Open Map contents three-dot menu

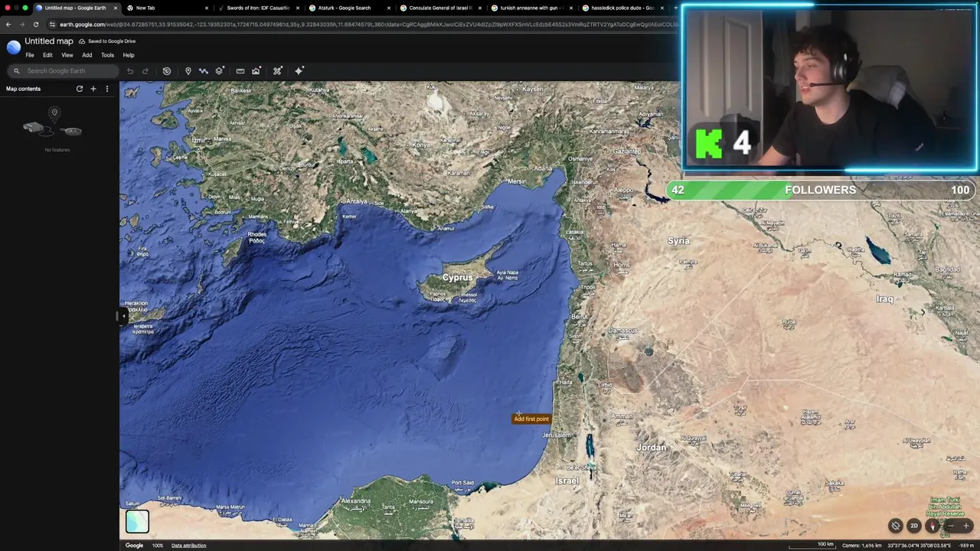(107, 89)
